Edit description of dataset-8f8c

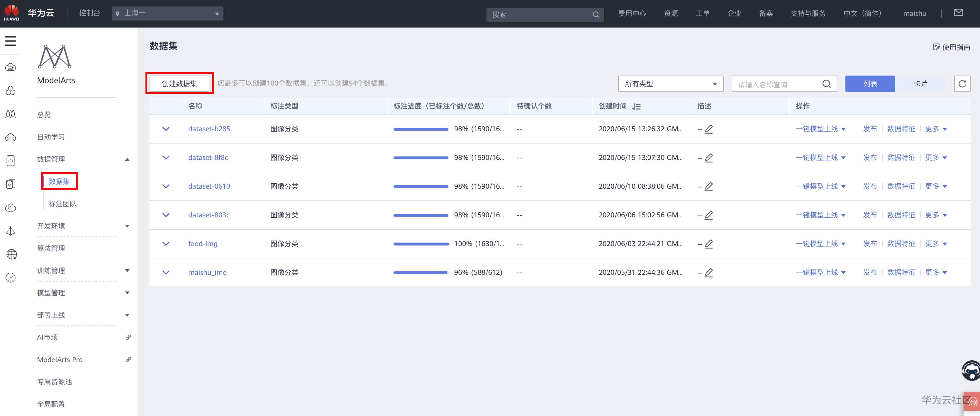point(709,158)
